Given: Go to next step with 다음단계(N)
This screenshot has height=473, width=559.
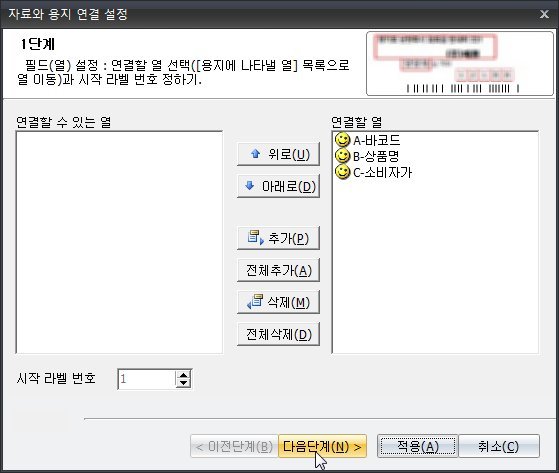Looking at the screenshot, I should [322, 446].
